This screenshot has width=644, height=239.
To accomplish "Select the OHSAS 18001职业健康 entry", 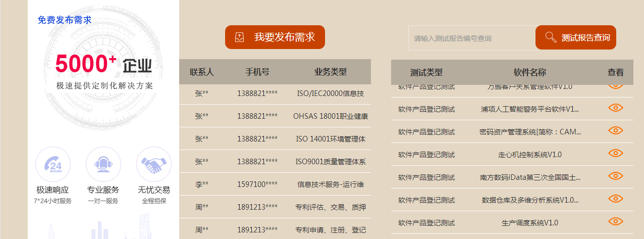I will tap(331, 116).
